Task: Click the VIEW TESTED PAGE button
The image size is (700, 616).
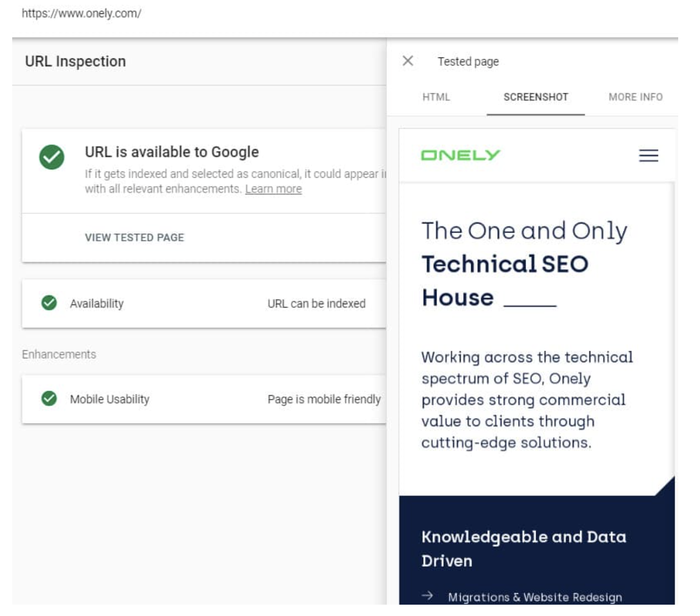Action: tap(134, 237)
